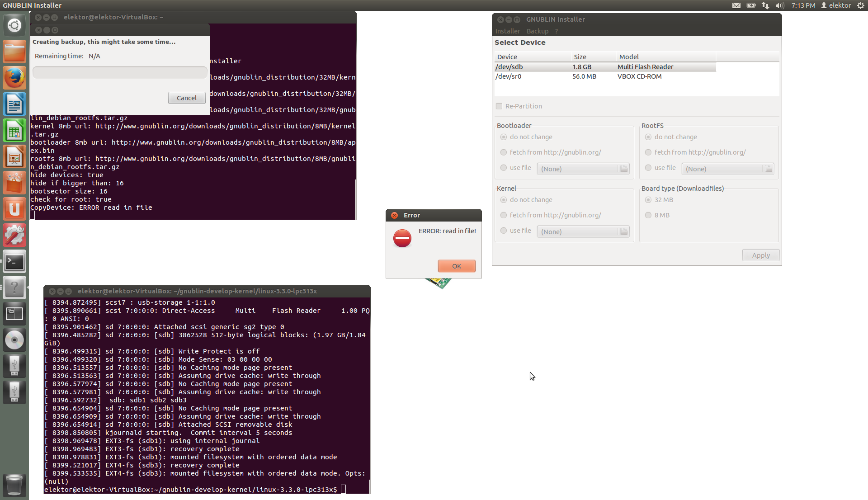Select Bootloader fetch from gnublin.org option
This screenshot has width=868, height=500.
[504, 152]
